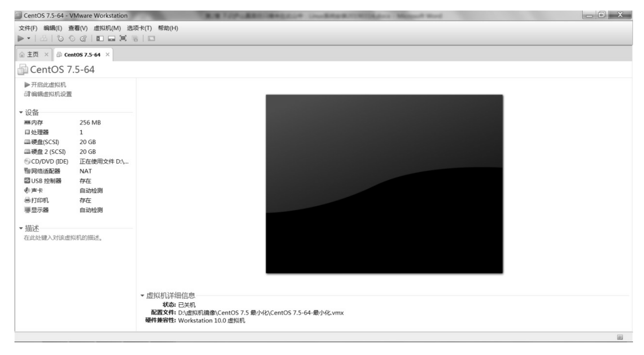Open the 虚拟机(M) menu
644x355 pixels.
[107, 28]
